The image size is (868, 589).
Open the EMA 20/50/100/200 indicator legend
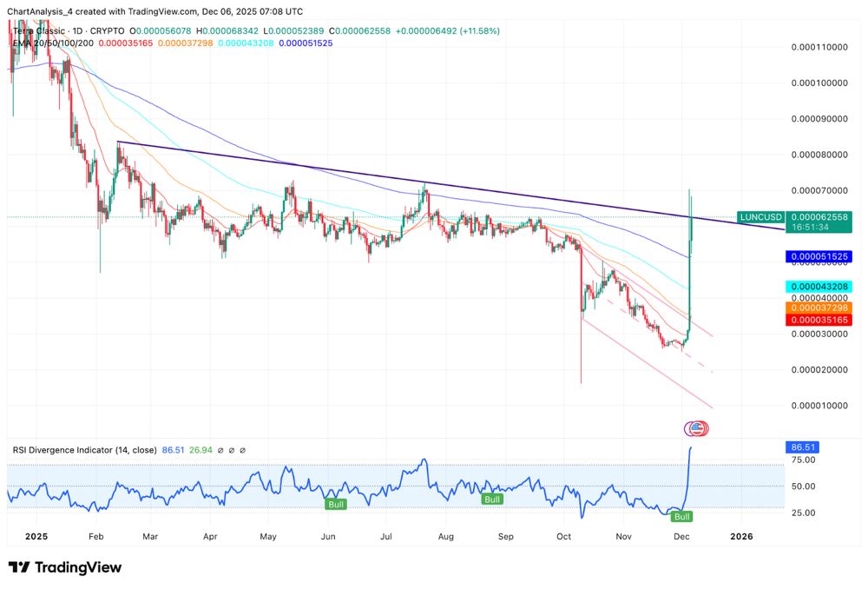point(52,42)
